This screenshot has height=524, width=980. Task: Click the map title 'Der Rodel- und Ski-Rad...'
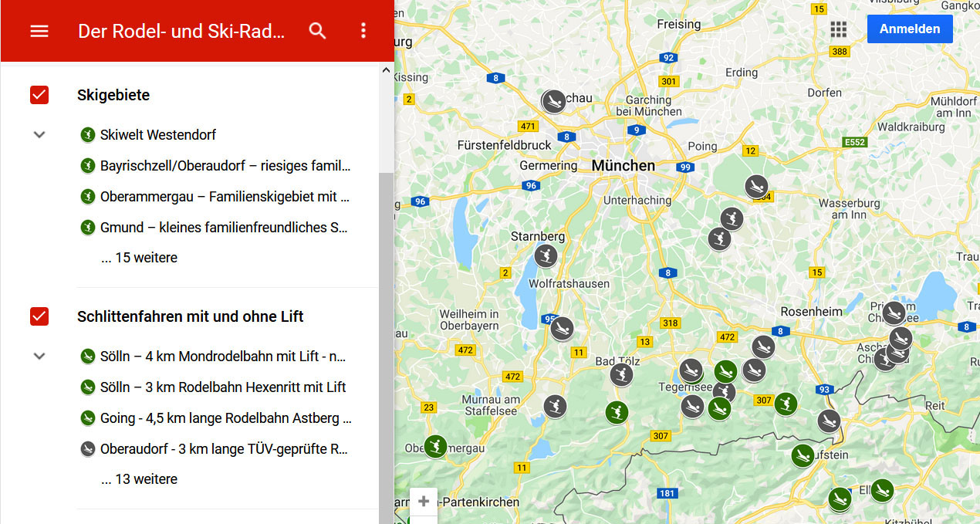click(181, 31)
